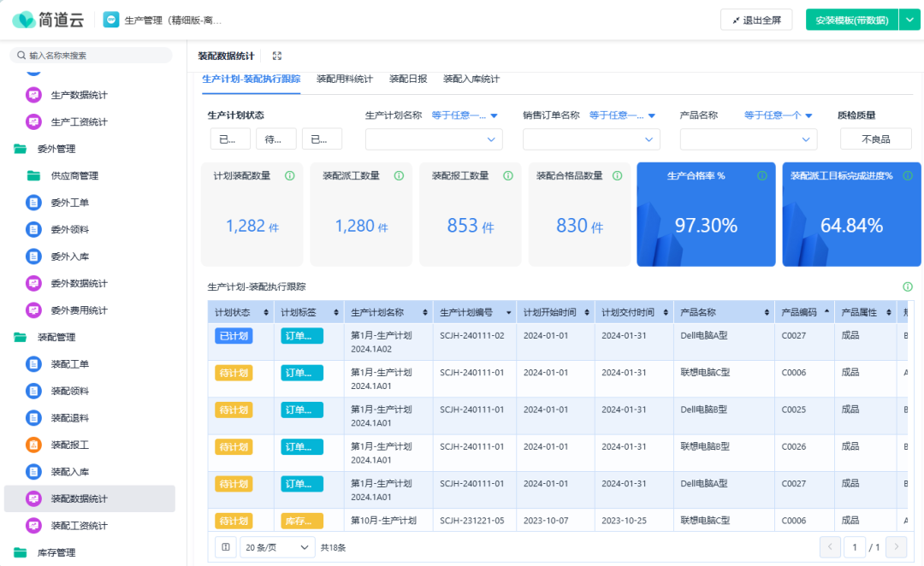The height and width of the screenshot is (566, 924).
Task: Switch to the 装配用料统计 tab
Action: [x=345, y=80]
